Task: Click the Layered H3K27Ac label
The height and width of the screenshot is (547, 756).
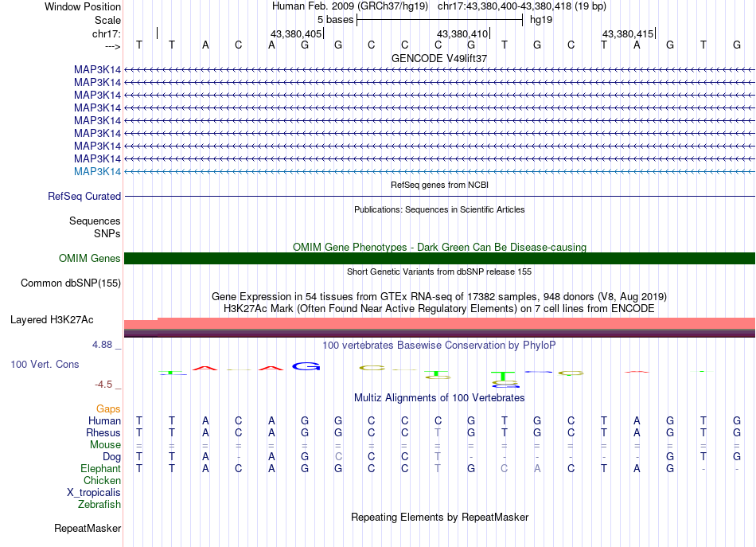Action: (52, 320)
